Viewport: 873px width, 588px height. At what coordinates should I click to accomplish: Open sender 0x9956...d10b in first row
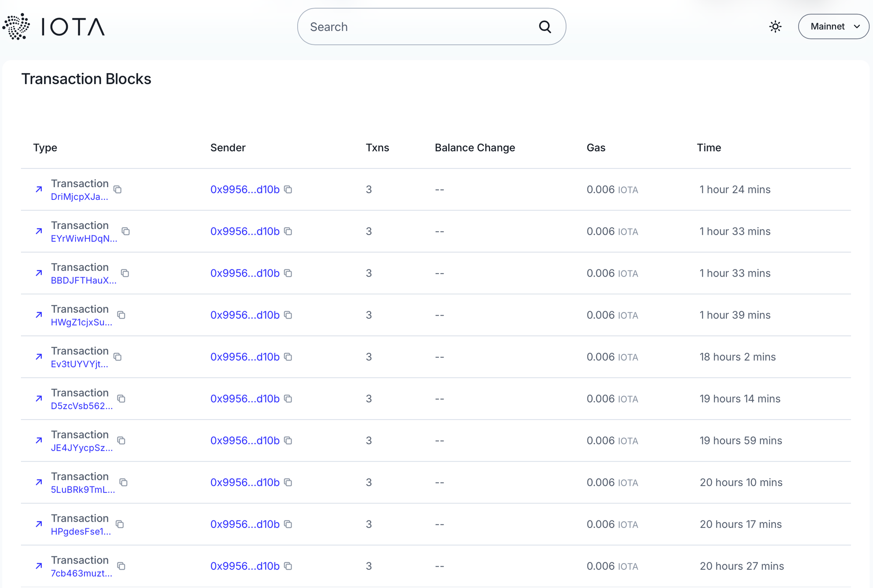245,189
